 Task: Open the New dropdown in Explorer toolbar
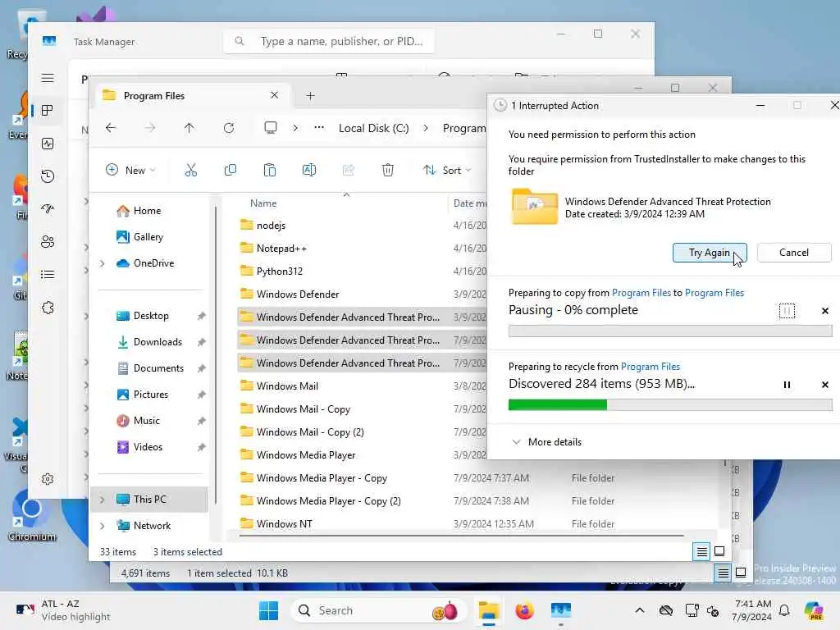coord(130,171)
